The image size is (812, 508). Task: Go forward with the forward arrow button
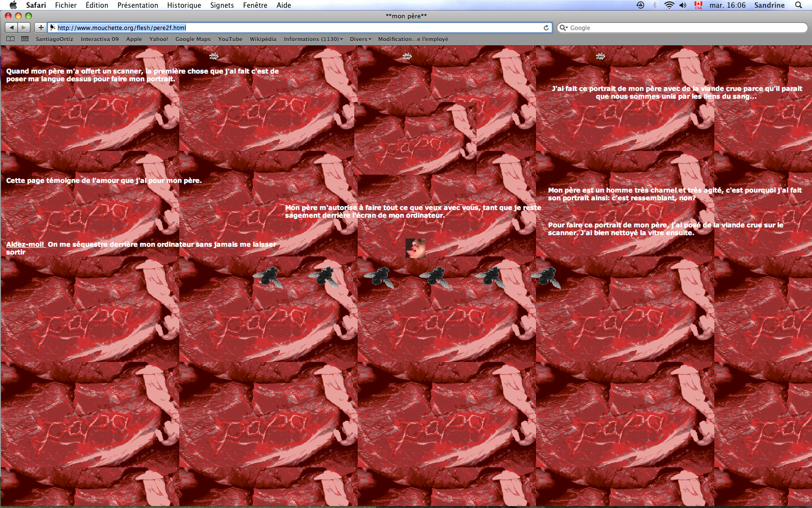[24, 28]
